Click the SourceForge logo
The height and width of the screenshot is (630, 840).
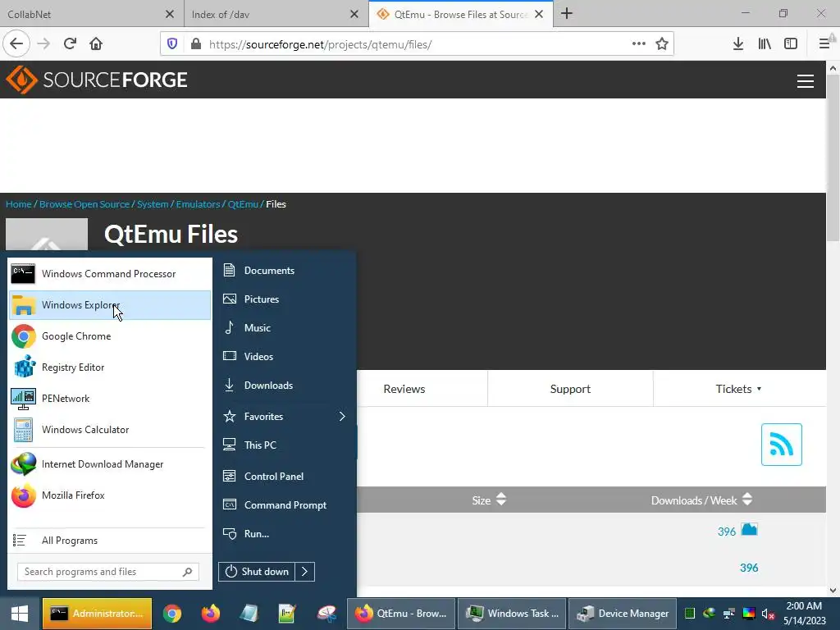[x=97, y=80]
